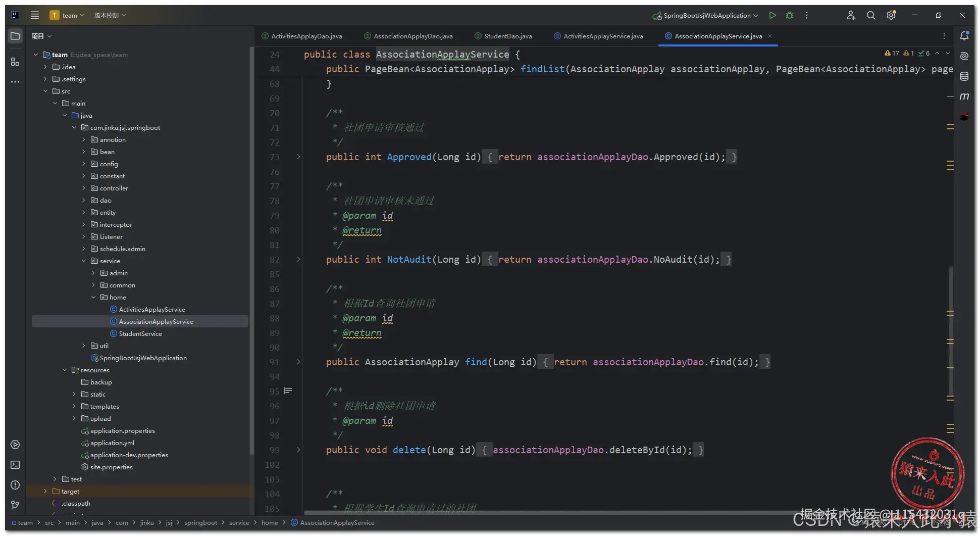Select application-dev.properties file

pyautogui.click(x=129, y=455)
